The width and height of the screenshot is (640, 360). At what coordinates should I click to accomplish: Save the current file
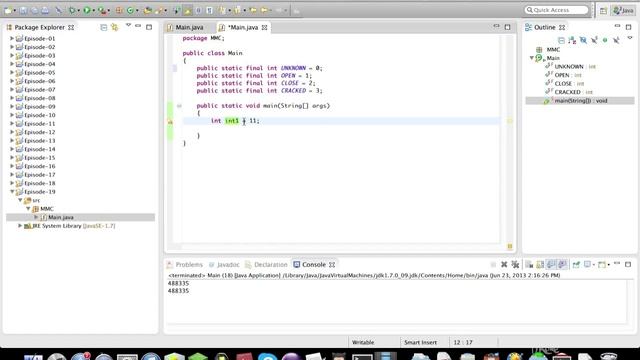coord(23,10)
